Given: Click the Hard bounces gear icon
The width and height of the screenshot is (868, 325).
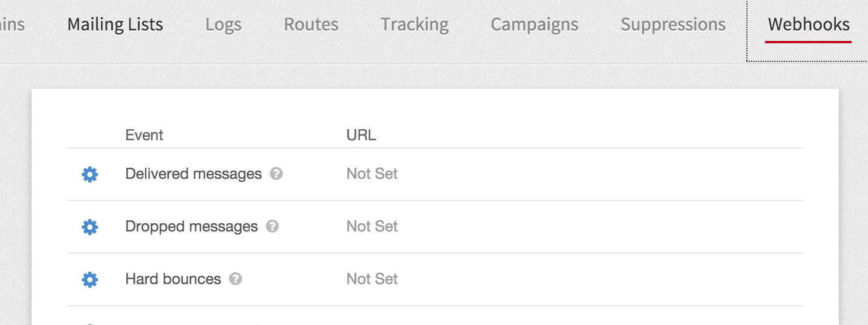Looking at the screenshot, I should pyautogui.click(x=89, y=279).
